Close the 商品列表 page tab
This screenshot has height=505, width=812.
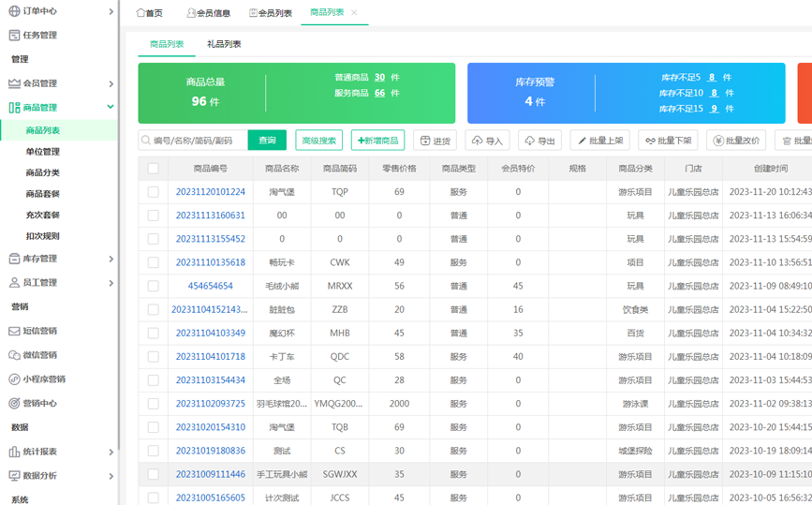click(x=354, y=12)
